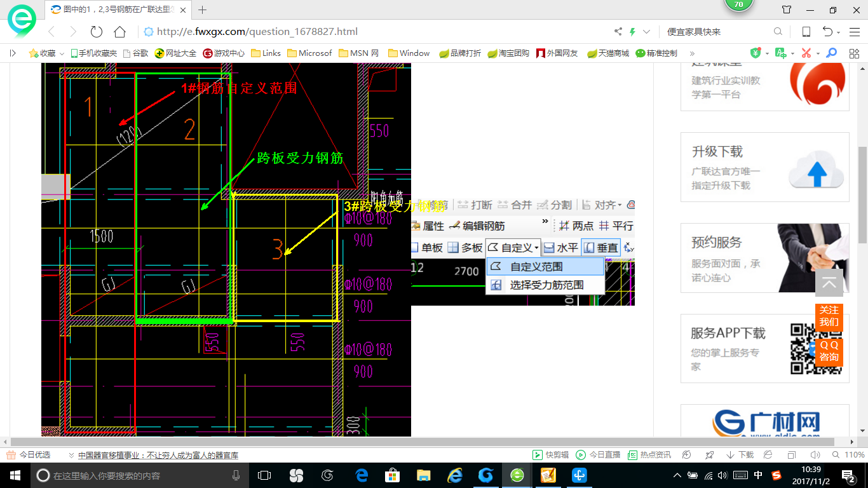Click the 广材网 logo banner
This screenshot has width=868, height=488.
tap(765, 421)
